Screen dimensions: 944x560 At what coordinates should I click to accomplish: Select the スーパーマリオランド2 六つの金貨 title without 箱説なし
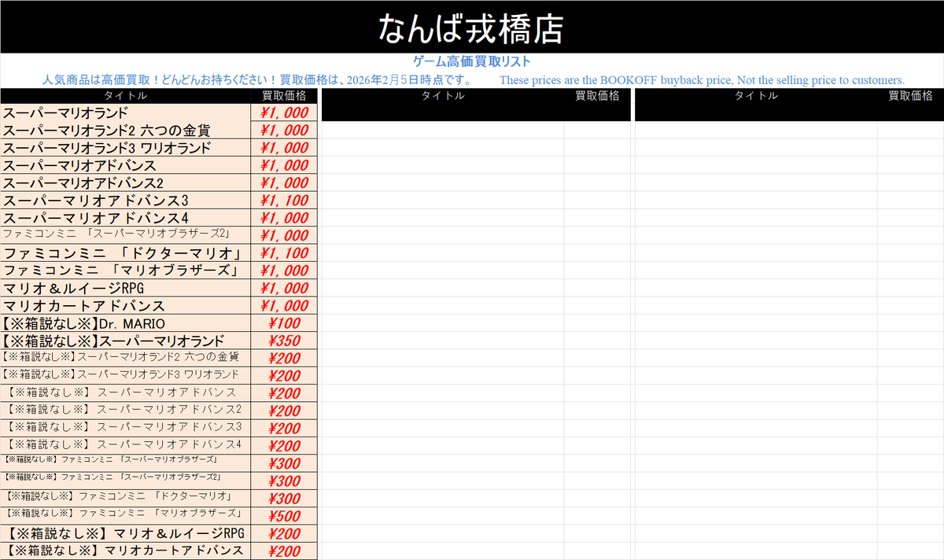[126, 131]
